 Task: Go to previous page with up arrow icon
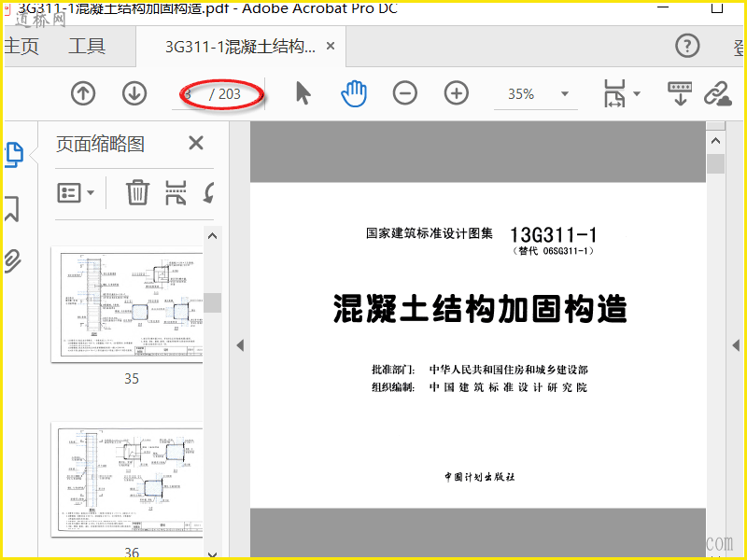point(83,93)
